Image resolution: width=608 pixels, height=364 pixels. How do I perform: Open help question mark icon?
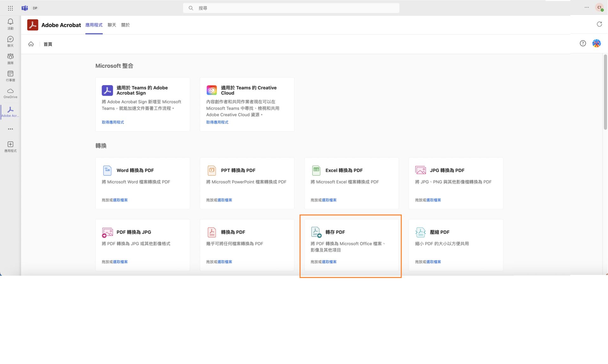[x=583, y=43]
